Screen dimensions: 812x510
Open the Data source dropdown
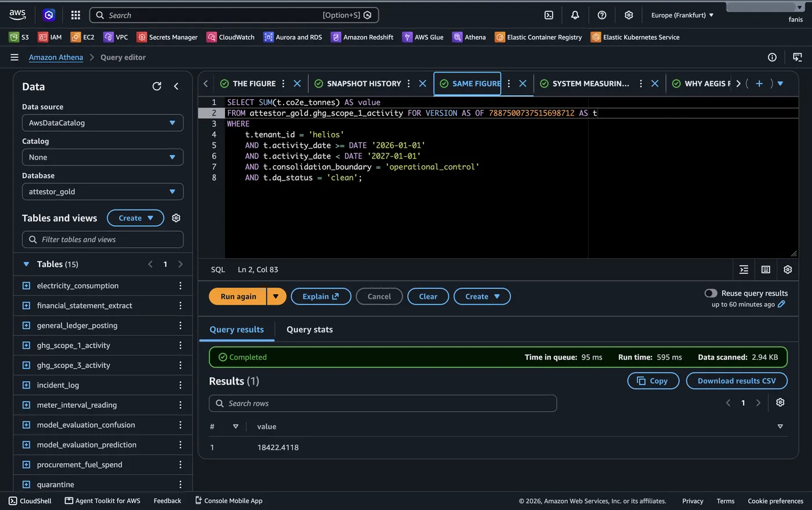tap(103, 123)
